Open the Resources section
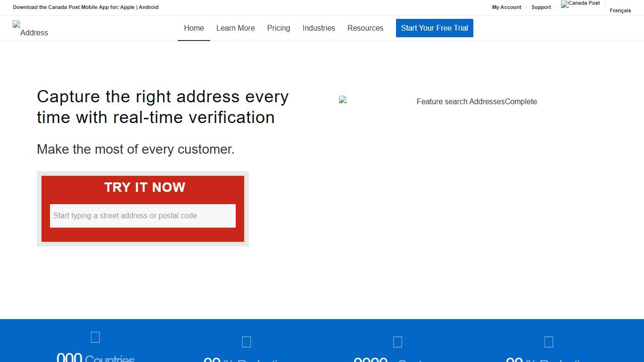644x362 pixels. (x=365, y=28)
